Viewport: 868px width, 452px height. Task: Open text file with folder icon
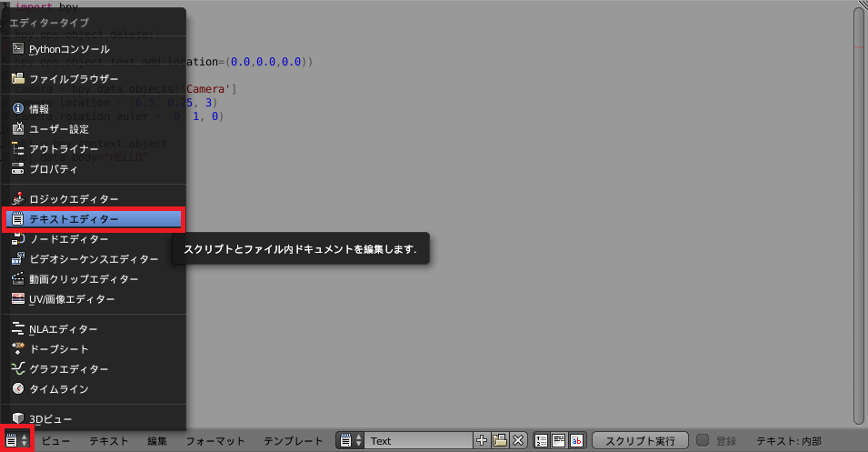tap(500, 441)
